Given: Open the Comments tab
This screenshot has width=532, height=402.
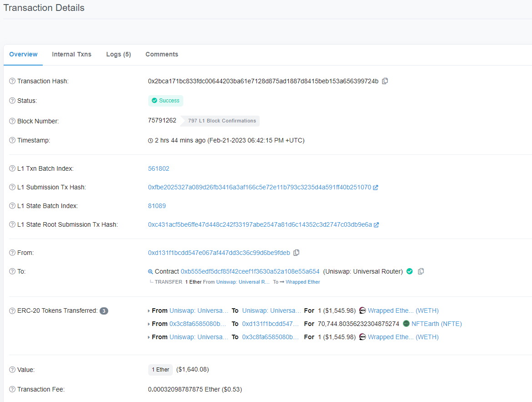Looking at the screenshot, I should [x=162, y=54].
